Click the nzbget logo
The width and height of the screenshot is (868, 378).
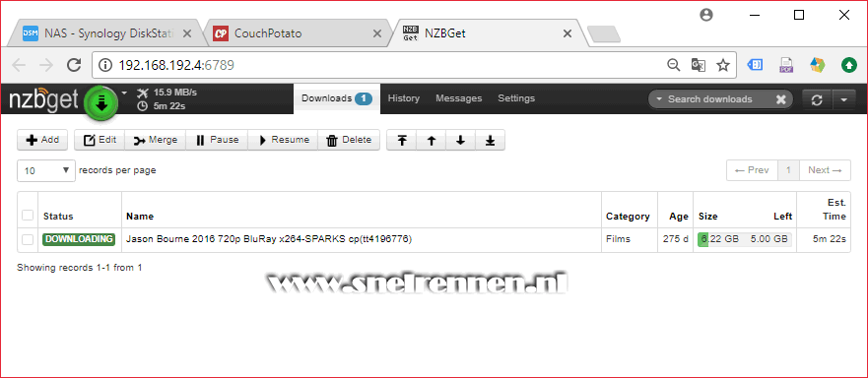coord(43,100)
